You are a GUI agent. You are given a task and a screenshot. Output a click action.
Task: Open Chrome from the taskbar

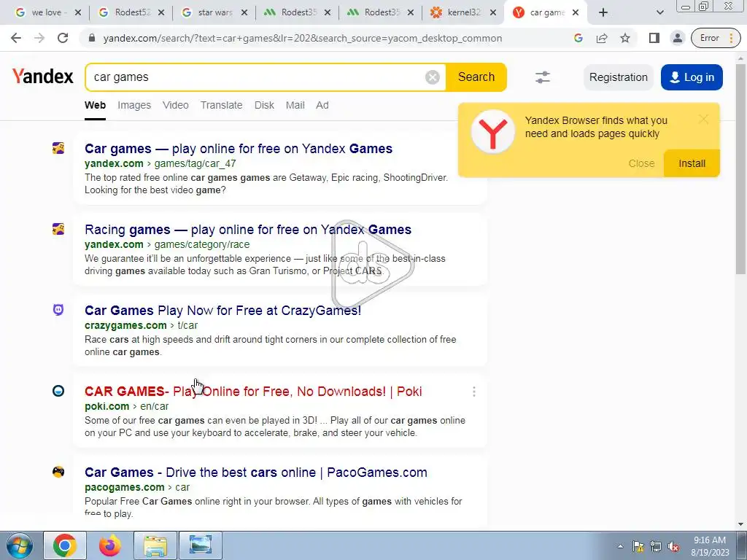coord(65,545)
